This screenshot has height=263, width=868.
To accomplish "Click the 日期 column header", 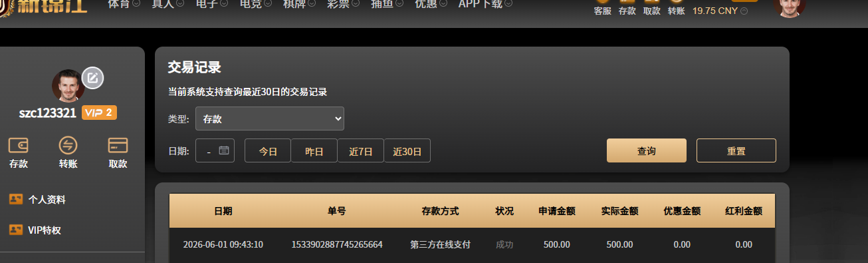I will coord(223,211).
